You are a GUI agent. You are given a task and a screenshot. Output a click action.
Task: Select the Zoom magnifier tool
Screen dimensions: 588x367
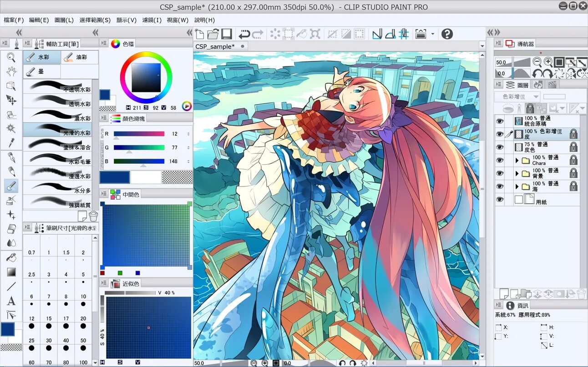tap(11, 57)
